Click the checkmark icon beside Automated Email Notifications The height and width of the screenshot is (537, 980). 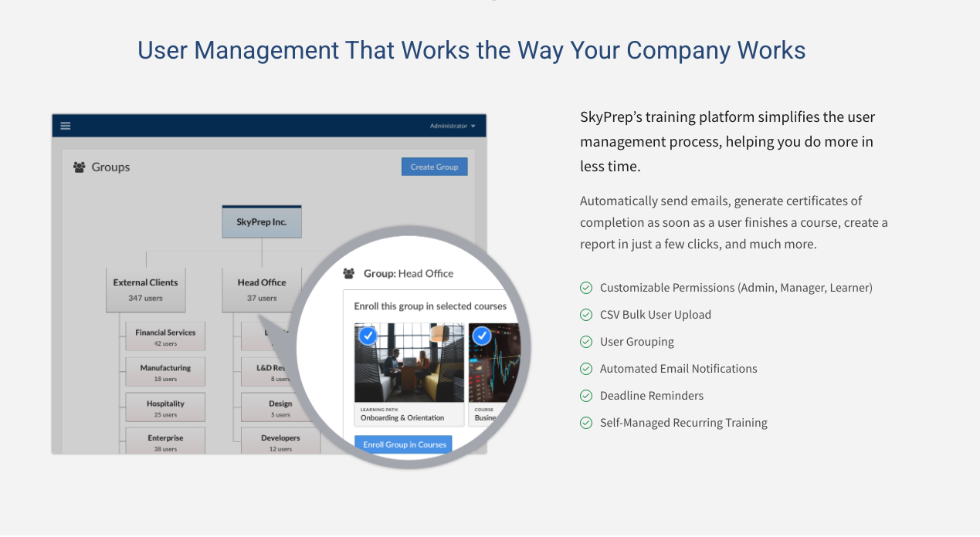[586, 369]
